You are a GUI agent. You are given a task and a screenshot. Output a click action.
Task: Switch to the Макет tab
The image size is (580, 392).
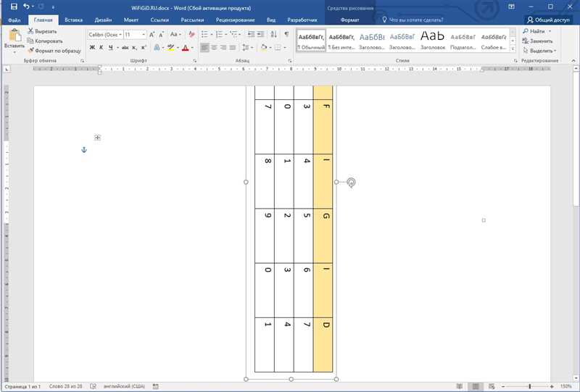point(131,20)
